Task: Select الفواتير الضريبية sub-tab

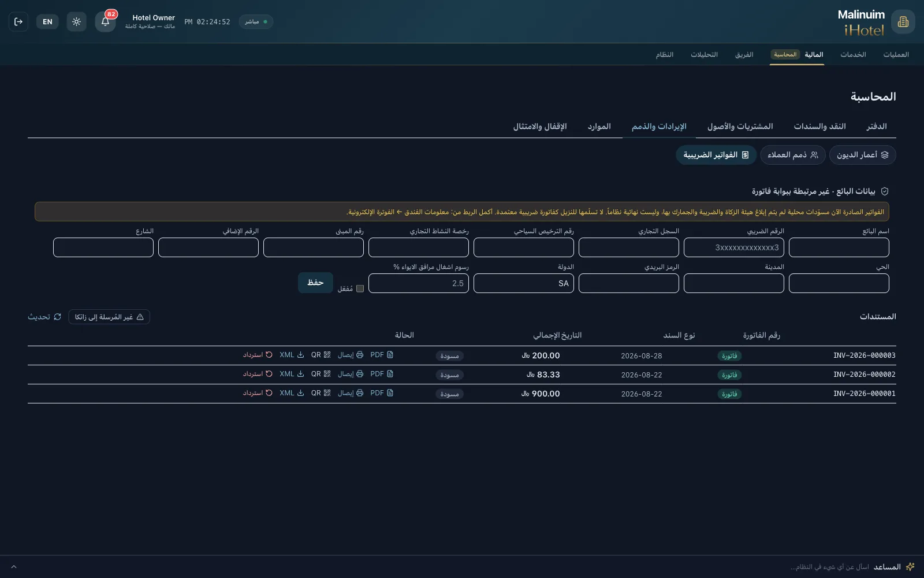Action: pyautogui.click(x=716, y=155)
